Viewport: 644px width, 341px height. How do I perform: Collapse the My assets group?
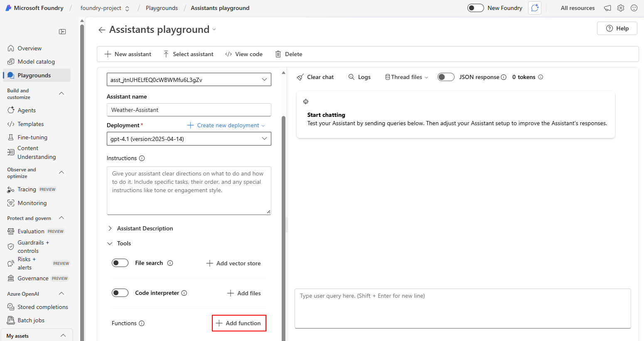click(x=63, y=336)
